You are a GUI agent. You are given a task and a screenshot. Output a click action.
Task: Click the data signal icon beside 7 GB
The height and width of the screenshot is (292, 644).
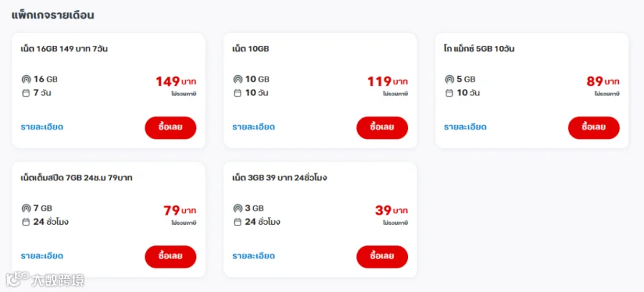click(x=26, y=208)
